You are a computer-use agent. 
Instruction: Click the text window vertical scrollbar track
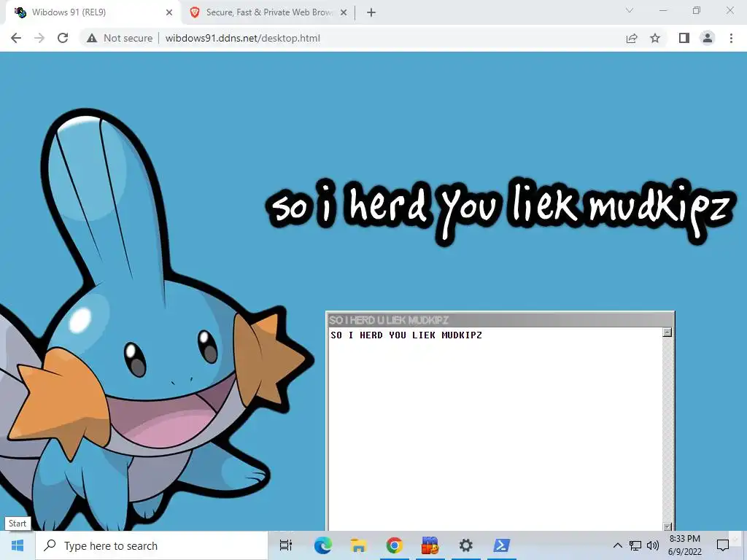click(x=667, y=429)
